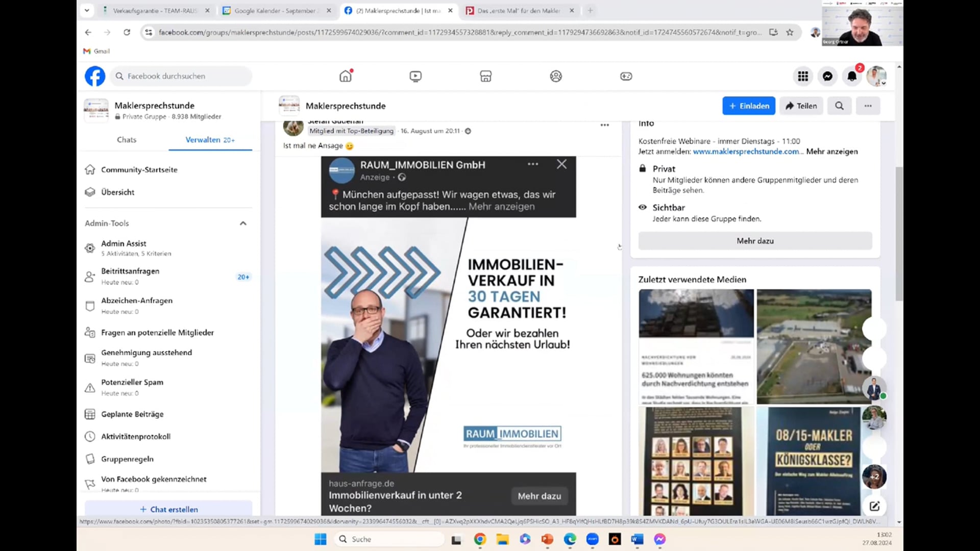Click Mehr dazu on the ad
The height and width of the screenshot is (551, 980).
pos(539,496)
